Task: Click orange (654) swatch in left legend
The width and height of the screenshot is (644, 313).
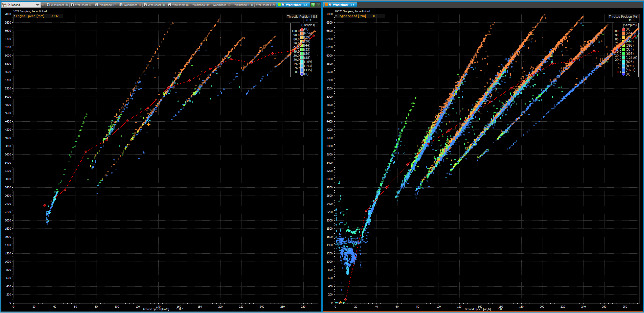Action: coord(302,33)
